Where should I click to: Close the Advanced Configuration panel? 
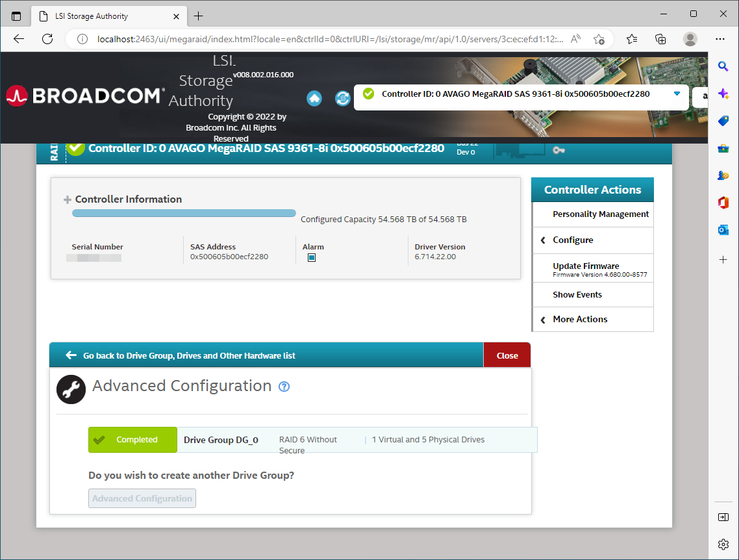point(507,355)
